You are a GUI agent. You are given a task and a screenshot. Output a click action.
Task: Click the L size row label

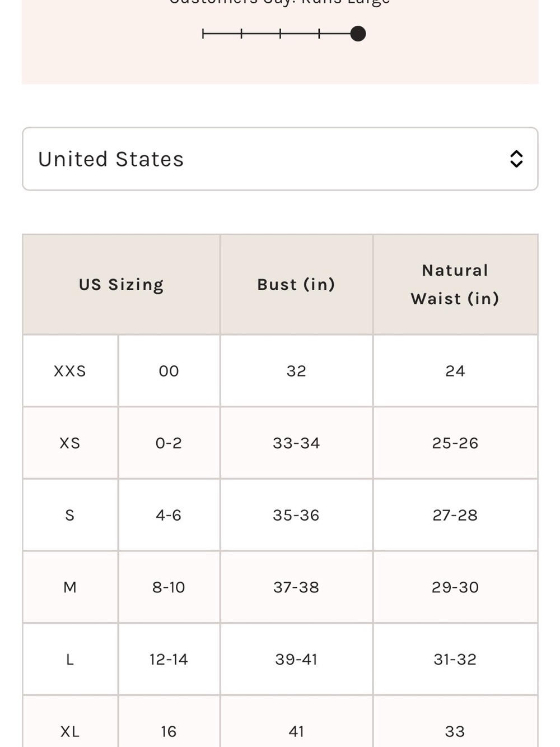coord(70,660)
